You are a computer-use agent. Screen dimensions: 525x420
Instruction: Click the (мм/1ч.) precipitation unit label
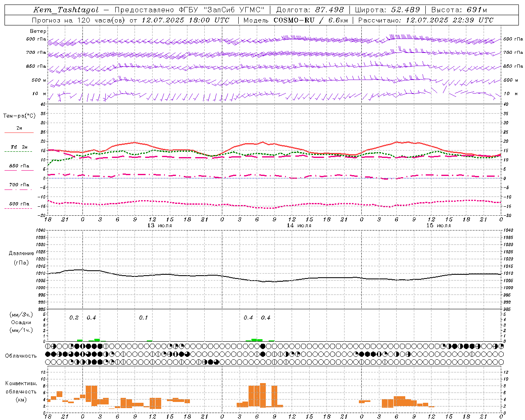(x=21, y=330)
